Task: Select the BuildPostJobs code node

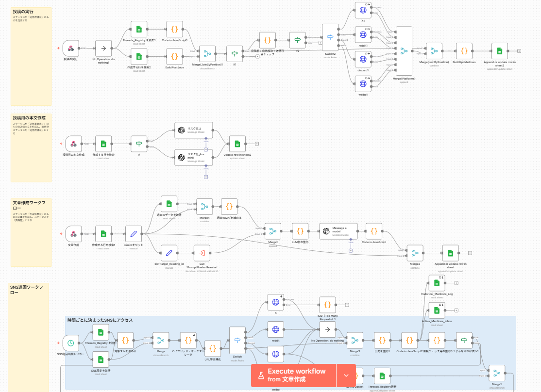Action: [x=174, y=56]
